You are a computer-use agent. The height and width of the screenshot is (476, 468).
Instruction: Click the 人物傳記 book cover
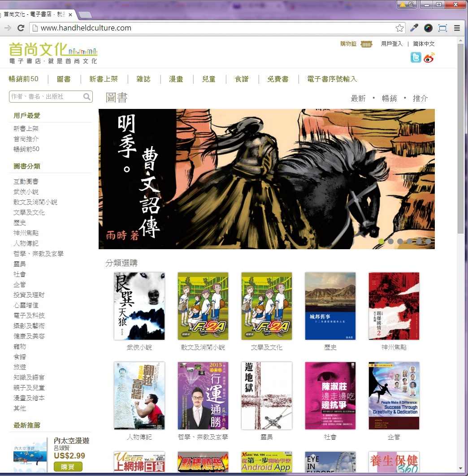pos(139,396)
